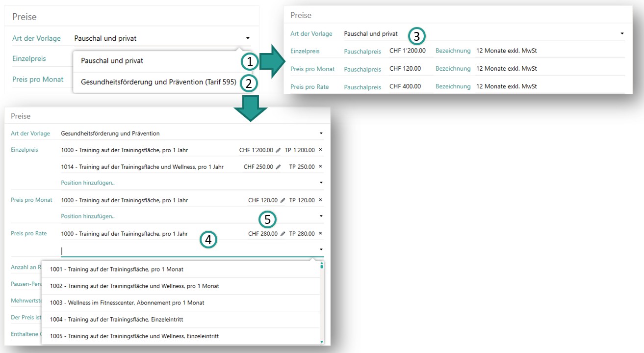
Task: Click the Pauschalpreis field with CHF 400.00
Action: click(411, 86)
